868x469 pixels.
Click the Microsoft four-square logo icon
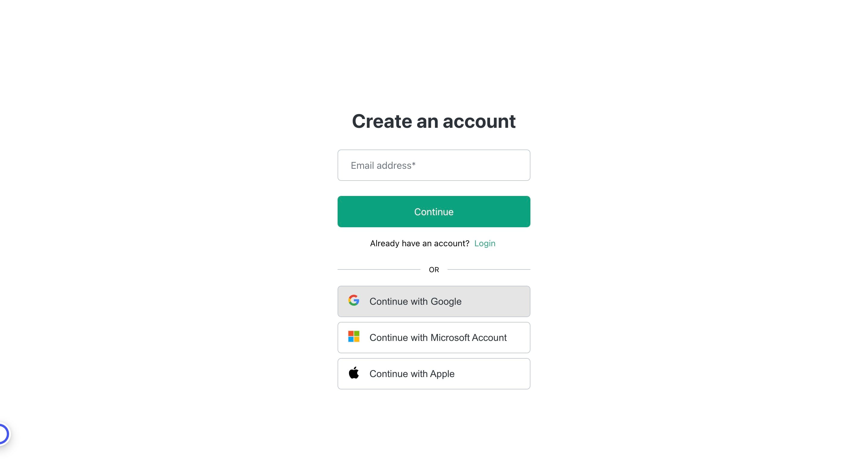point(354,337)
